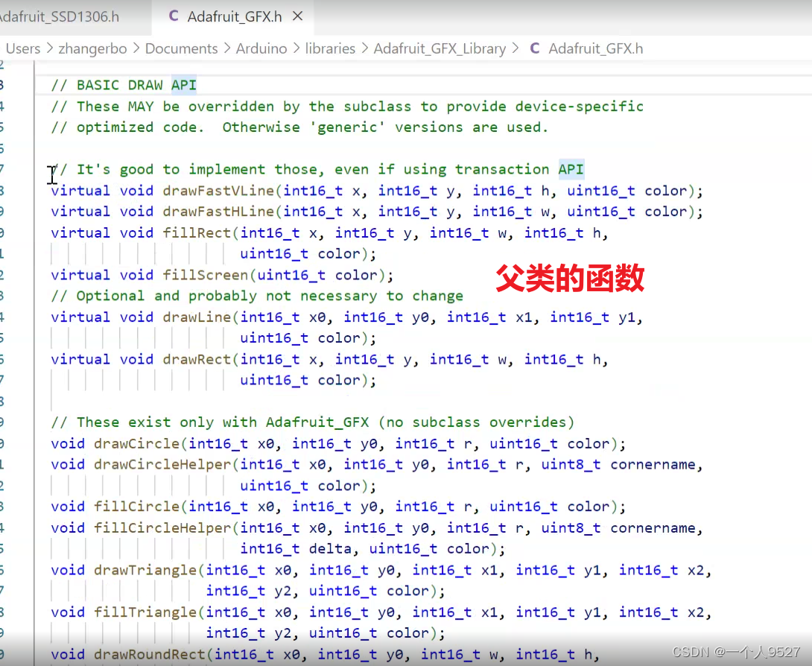Click the C file icon on Adafruit_GFX.h tab
This screenshot has height=666, width=812.
pyautogui.click(x=174, y=16)
